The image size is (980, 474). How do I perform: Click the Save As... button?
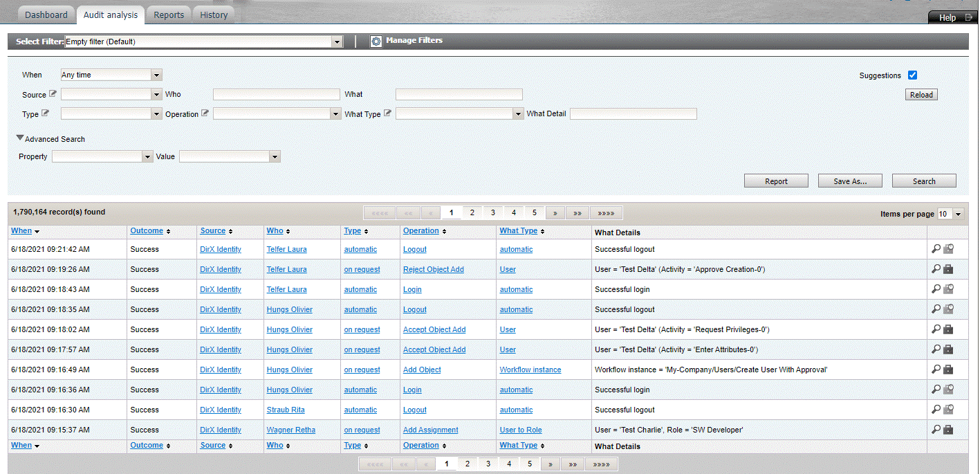849,181
